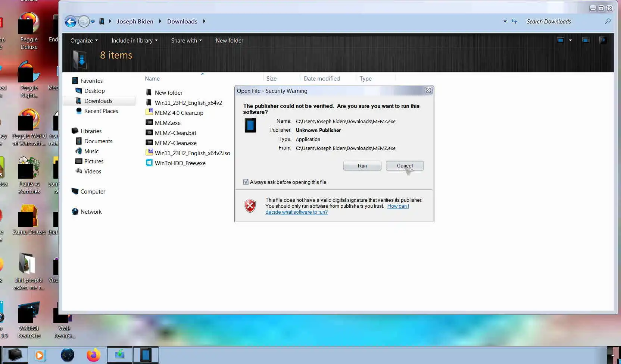Select Computer in navigation pane
621x364 pixels.
(x=93, y=191)
